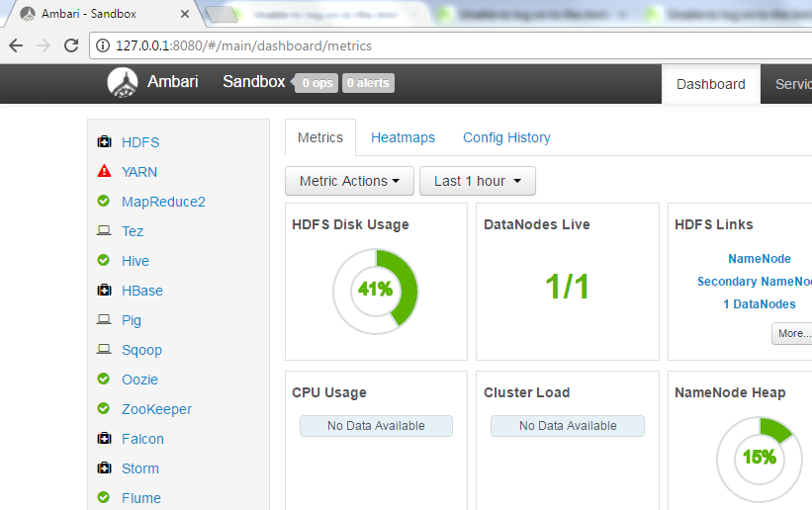Image resolution: width=812 pixels, height=510 pixels.
Task: Open the Last 1 hour time range dropdown
Action: point(478,181)
